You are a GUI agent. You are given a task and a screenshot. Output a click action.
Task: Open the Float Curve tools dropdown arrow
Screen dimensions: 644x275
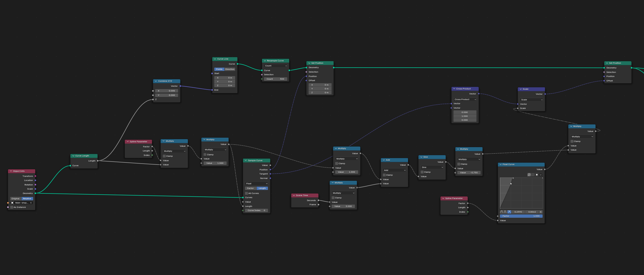coord(541,175)
